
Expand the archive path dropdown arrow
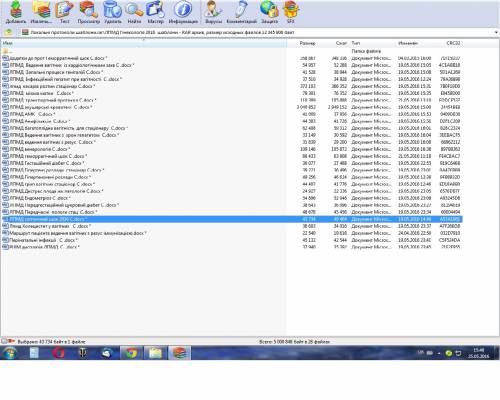pos(496,32)
